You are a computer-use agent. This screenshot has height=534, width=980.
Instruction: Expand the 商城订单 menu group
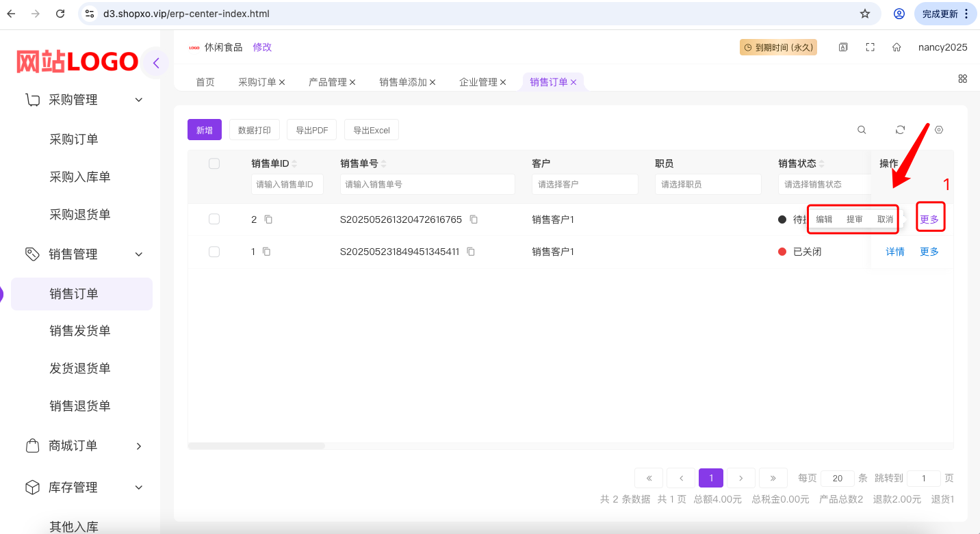tap(139, 446)
